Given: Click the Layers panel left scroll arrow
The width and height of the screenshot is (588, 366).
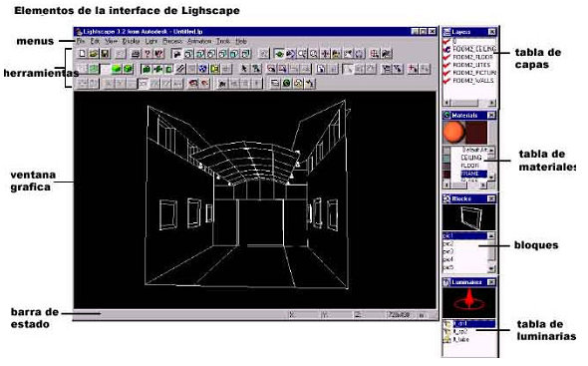Looking at the screenshot, I should 446,102.
